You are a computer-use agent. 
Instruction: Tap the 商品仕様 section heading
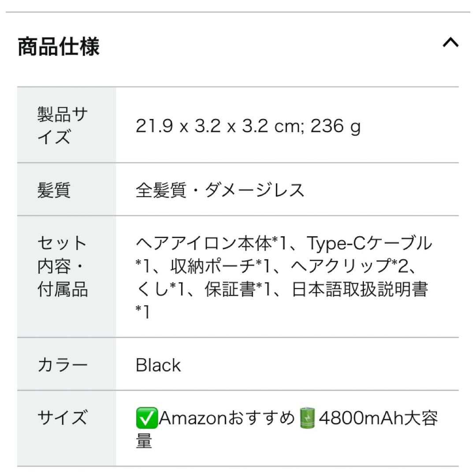coord(59,46)
